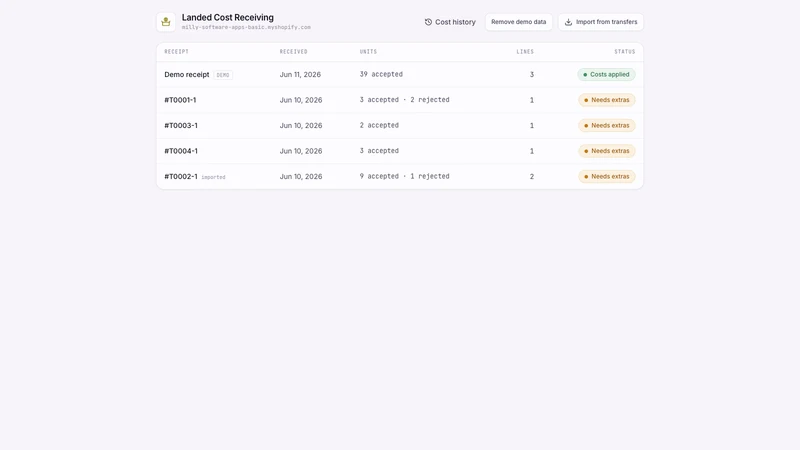Click the RECEIVED column header
The height and width of the screenshot is (450, 800).
click(x=293, y=52)
